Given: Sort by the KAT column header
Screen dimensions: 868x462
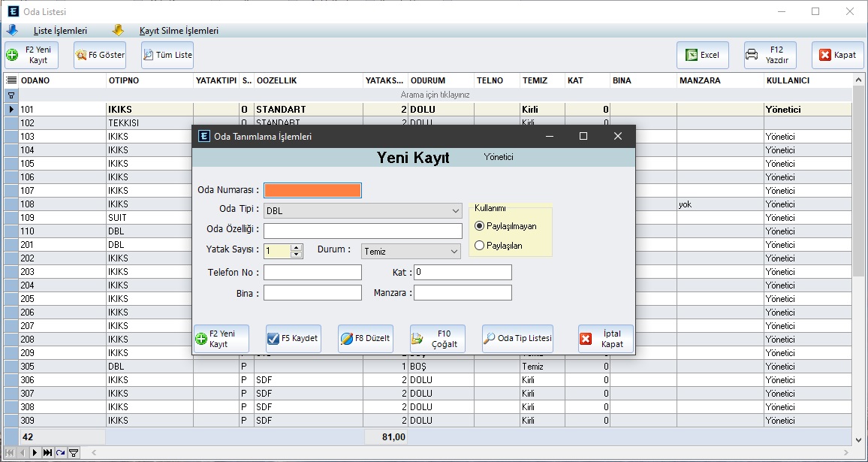Looking at the screenshot, I should coord(586,80).
